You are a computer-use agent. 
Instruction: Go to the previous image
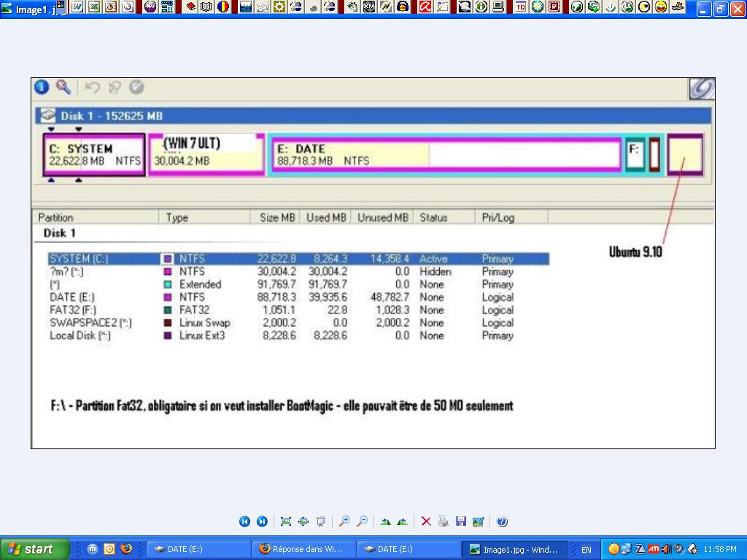(x=245, y=521)
